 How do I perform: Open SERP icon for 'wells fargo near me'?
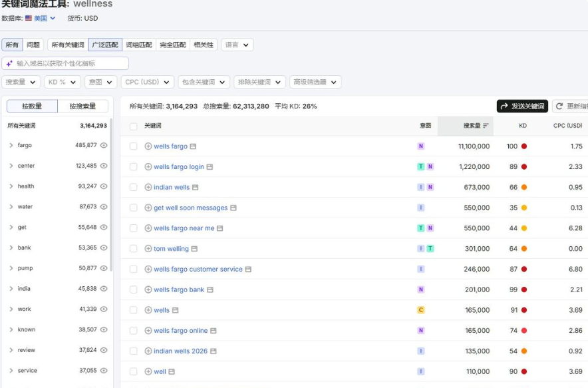220,228
